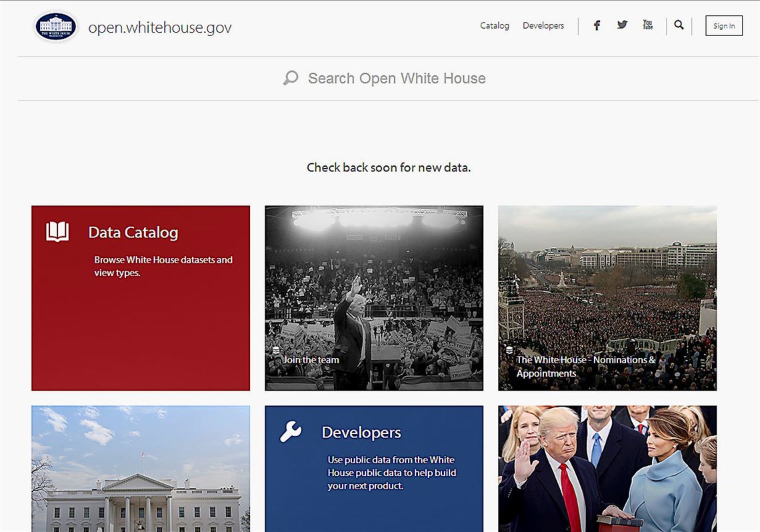Open the Data Catalog tile
This screenshot has width=760, height=532.
pos(140,297)
